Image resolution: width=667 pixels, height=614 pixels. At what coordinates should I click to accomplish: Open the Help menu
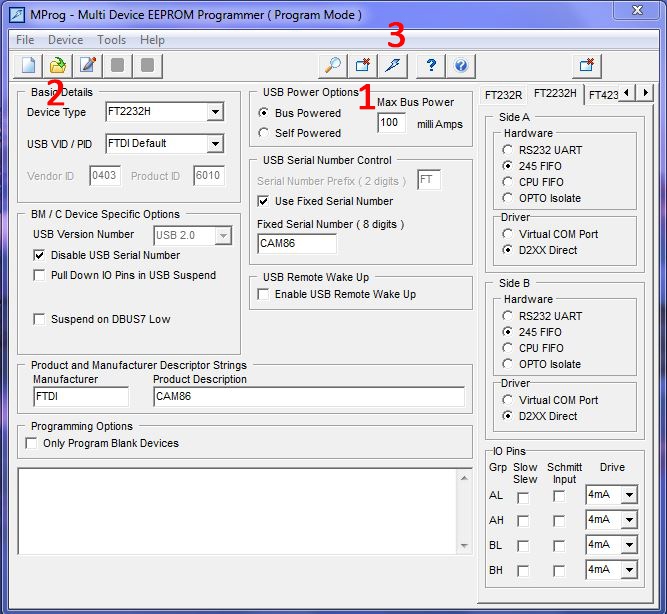(x=152, y=40)
